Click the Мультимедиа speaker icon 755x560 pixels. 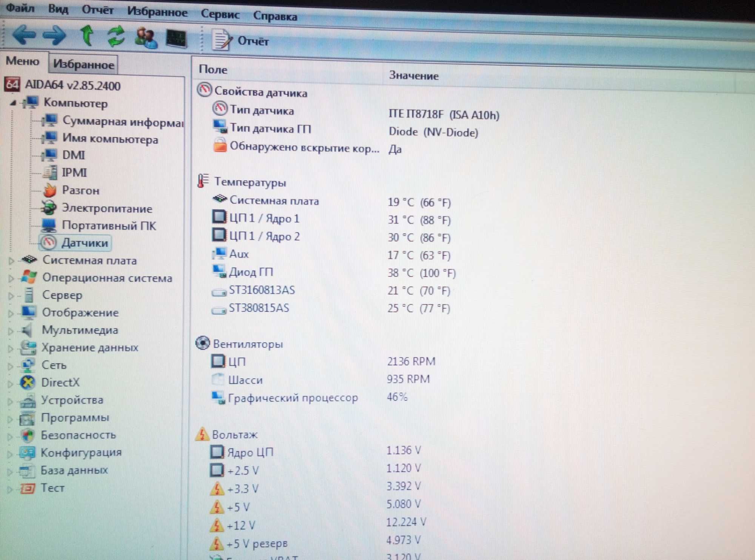tap(28, 330)
